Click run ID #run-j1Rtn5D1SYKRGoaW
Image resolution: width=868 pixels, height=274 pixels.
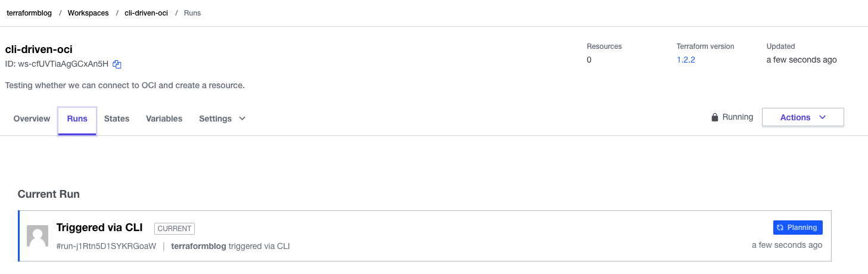106,246
